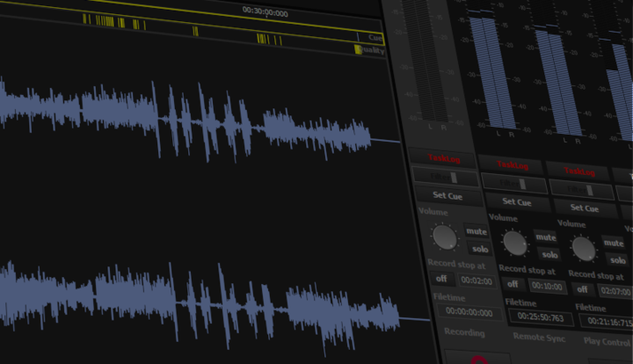Click Set Cue on channel stopping at 00:10:00
The height and width of the screenshot is (364, 633).
click(517, 201)
